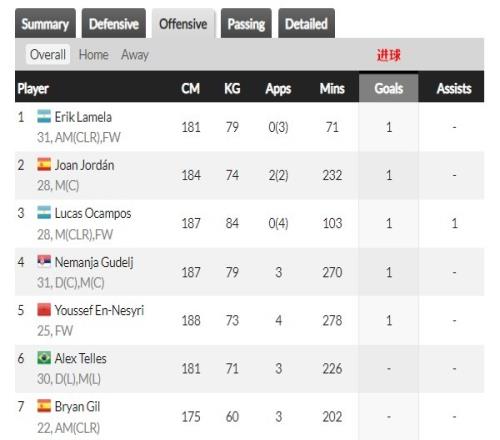This screenshot has width=500, height=440.
Task: Select the Overall filter option
Action: click(48, 54)
